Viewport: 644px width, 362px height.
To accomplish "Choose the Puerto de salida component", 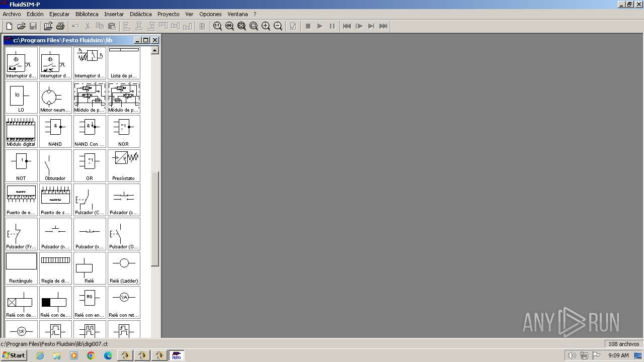I will click(x=55, y=200).
